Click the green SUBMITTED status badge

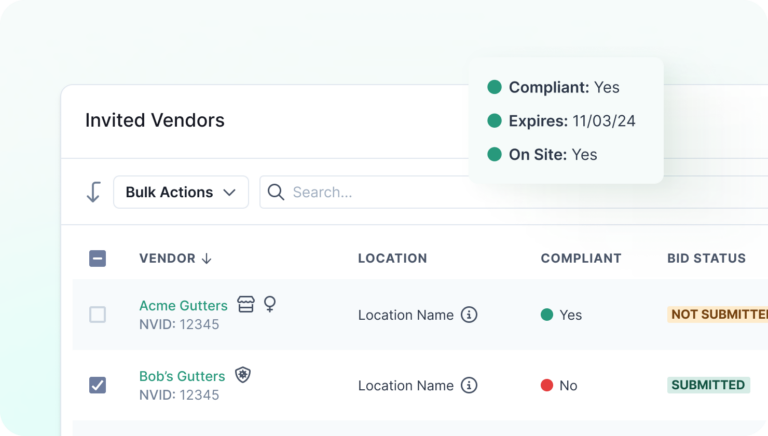(708, 385)
